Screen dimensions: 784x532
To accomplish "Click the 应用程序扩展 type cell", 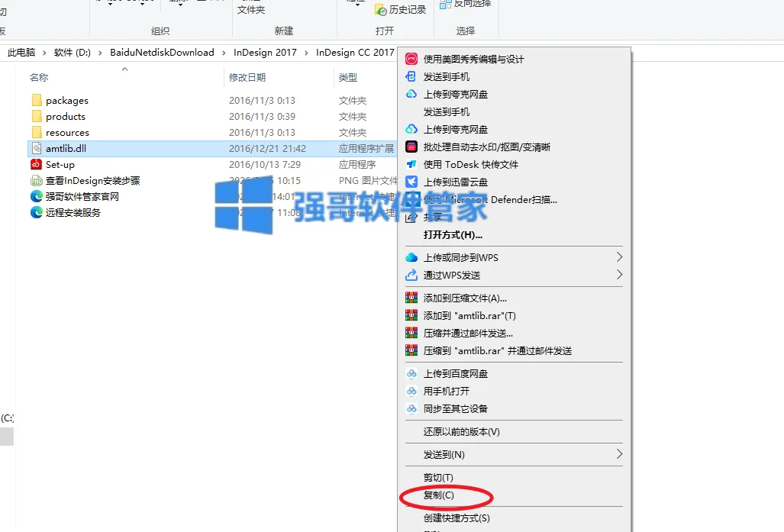I will [x=366, y=149].
